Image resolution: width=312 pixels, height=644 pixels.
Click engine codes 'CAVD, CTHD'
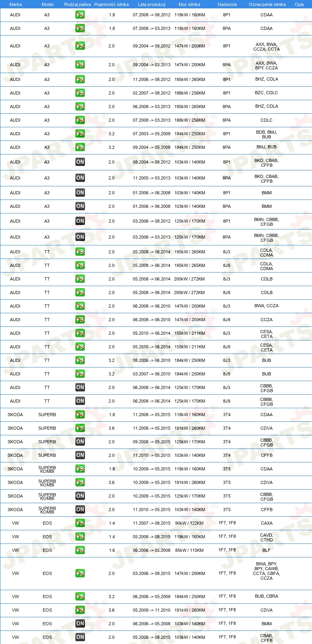point(267,537)
